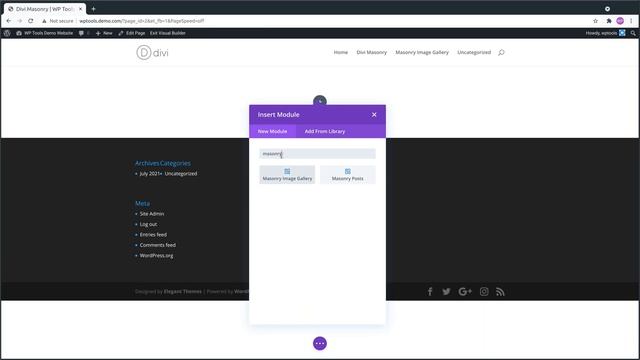Close the Insert Module dialog
640x360 pixels.
click(x=374, y=115)
